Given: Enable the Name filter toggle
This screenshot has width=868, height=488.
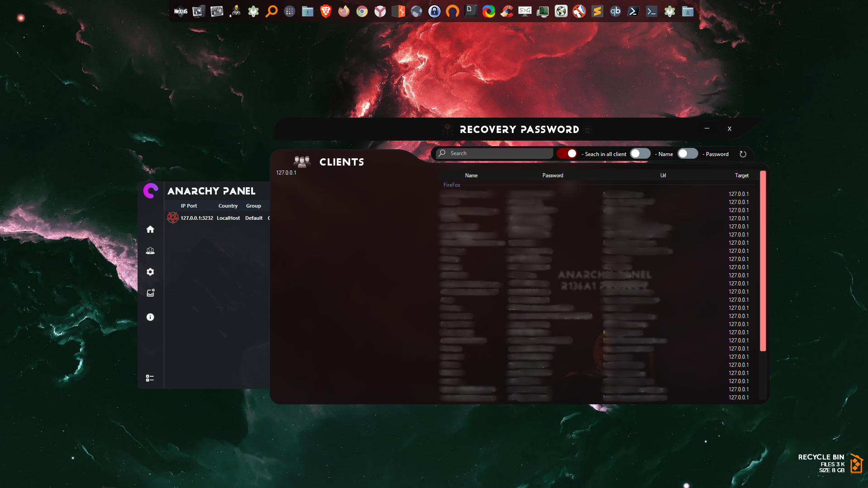Looking at the screenshot, I should click(x=640, y=154).
